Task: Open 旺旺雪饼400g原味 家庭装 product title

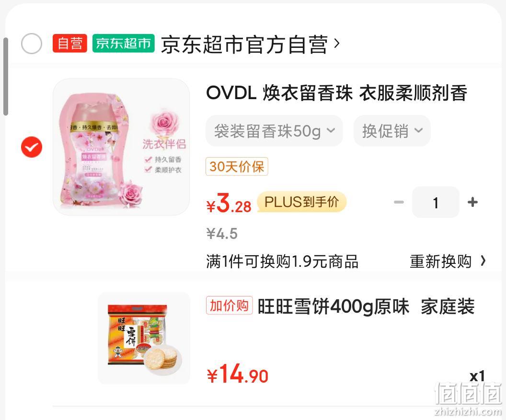Action: click(366, 306)
